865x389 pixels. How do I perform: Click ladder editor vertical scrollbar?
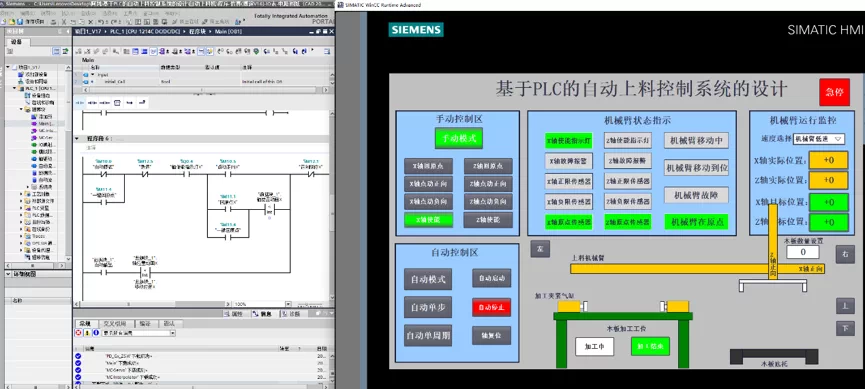(332, 204)
